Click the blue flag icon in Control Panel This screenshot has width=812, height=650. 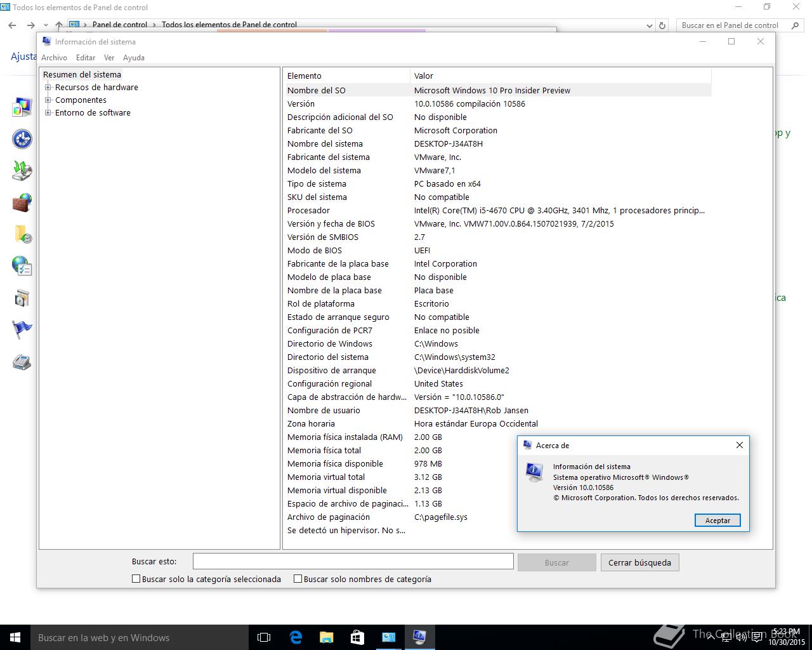pos(22,329)
